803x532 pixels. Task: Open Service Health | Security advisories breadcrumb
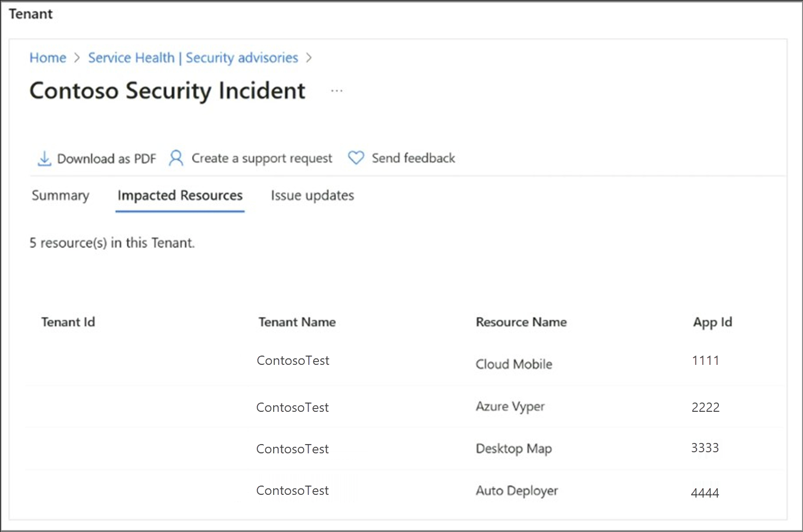click(193, 58)
